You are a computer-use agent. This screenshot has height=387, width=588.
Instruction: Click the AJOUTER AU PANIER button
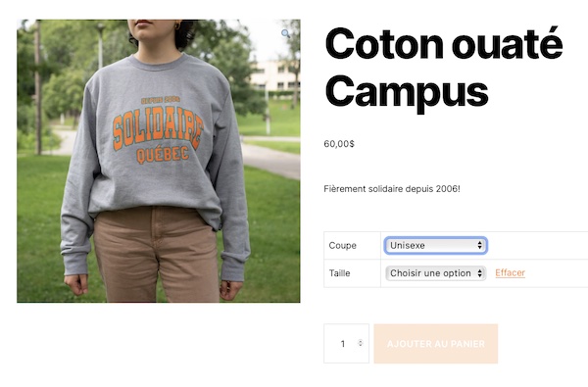(436, 344)
